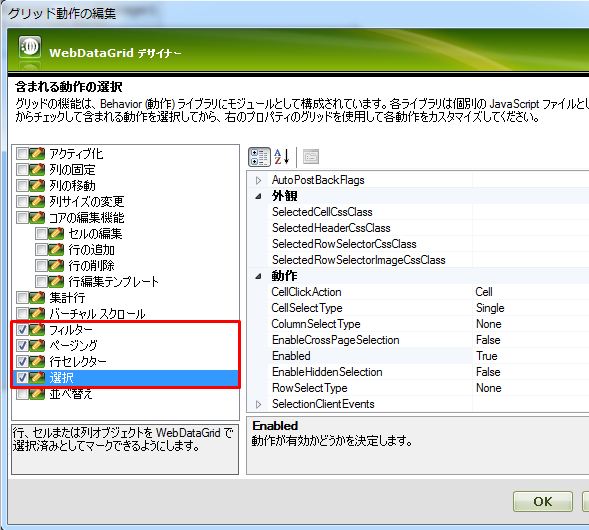The width and height of the screenshot is (589, 530).
Task: Uncheck the 選択 checkbox
Action: 22,377
